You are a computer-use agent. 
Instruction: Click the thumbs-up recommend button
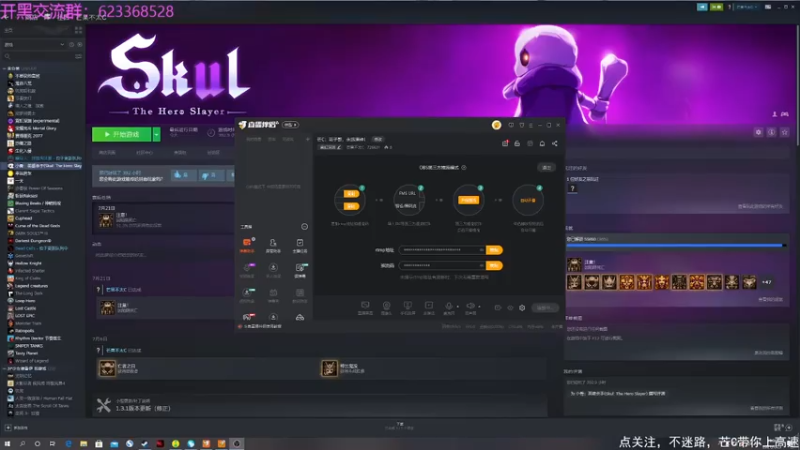[183, 175]
